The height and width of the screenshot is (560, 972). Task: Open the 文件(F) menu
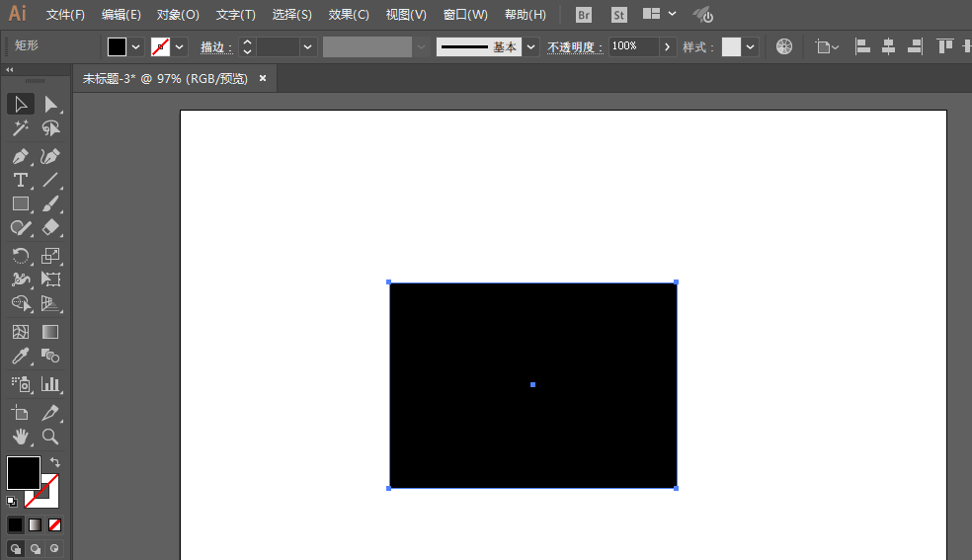[65, 15]
